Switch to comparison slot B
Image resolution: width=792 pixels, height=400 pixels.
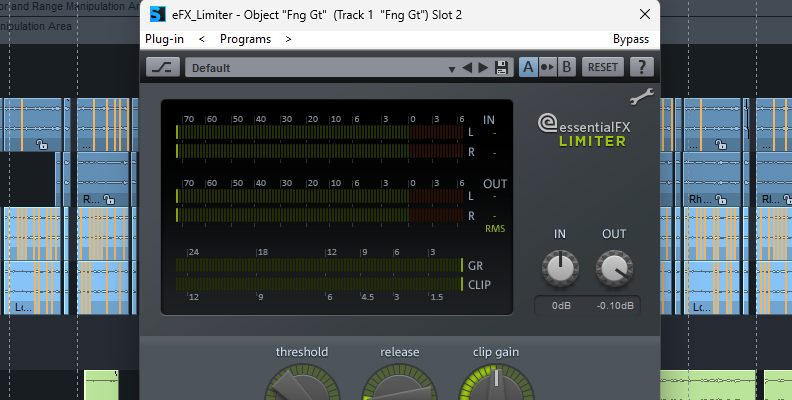click(566, 67)
